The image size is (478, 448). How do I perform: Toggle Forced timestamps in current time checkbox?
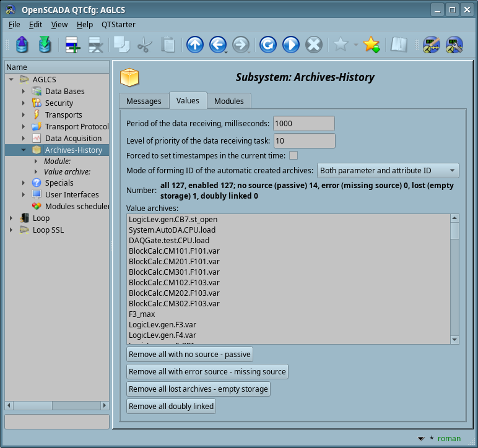pyautogui.click(x=294, y=155)
